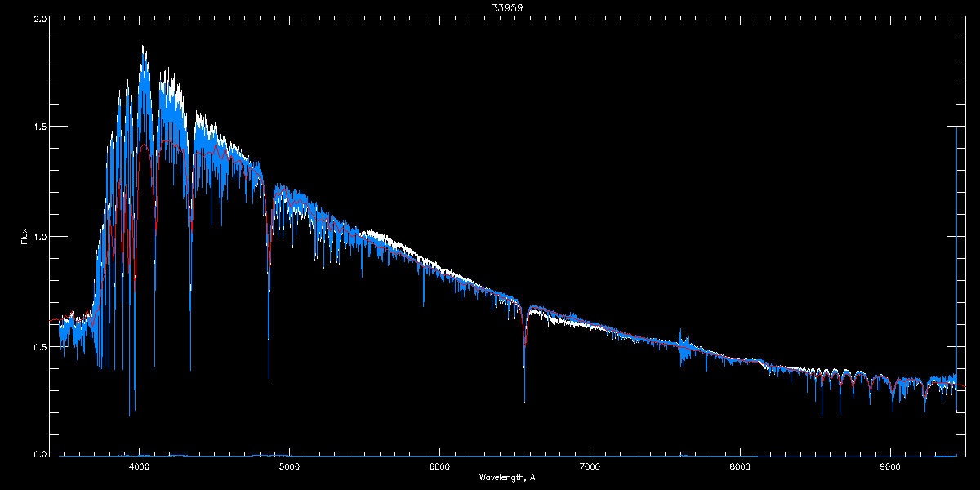The height and width of the screenshot is (490, 980).
Task: Click the 5000 wavelength tick label
Action: tap(290, 467)
